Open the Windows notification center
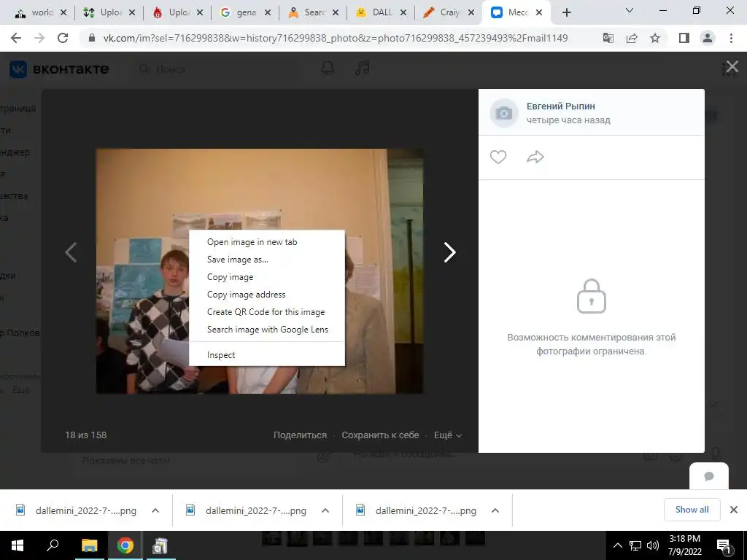The height and width of the screenshot is (560, 747). (x=724, y=546)
